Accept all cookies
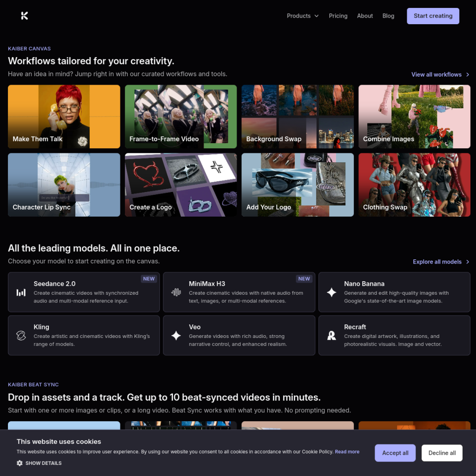Viewport: 476px width, 476px height. (x=395, y=453)
